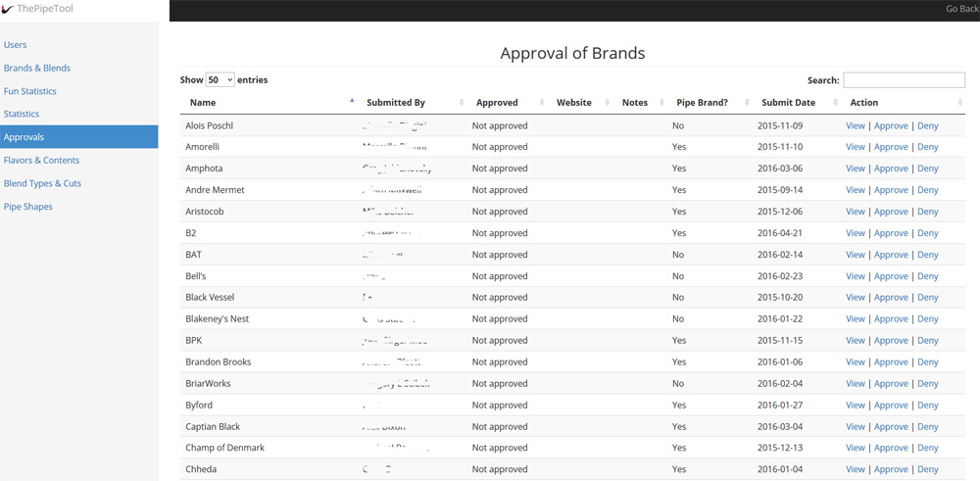View the Chheda brand
The width and height of the screenshot is (980, 481).
click(x=855, y=470)
